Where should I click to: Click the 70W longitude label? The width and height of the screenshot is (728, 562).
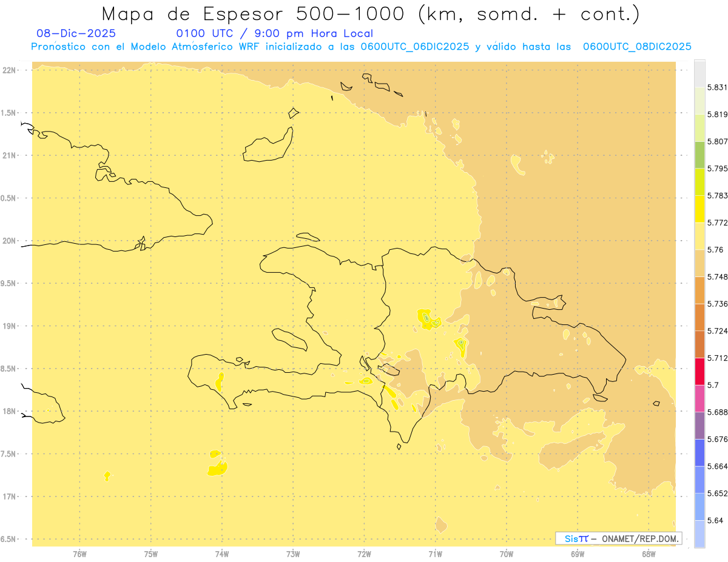click(507, 554)
